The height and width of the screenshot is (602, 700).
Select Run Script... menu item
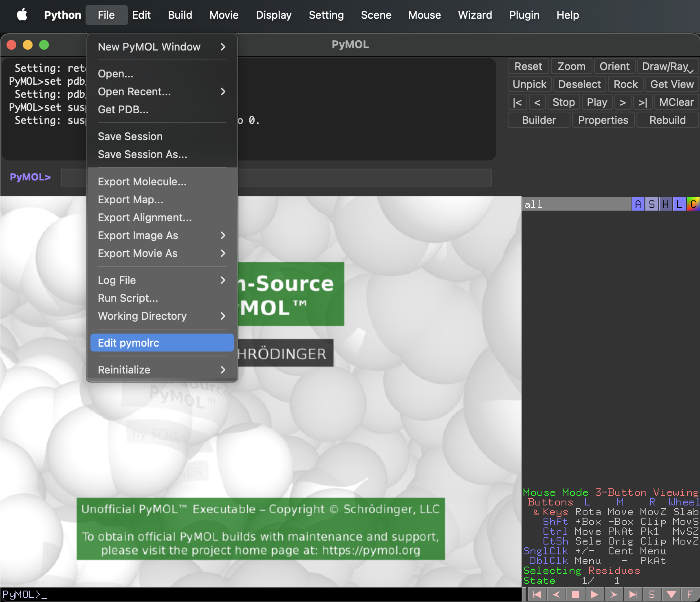(162, 298)
